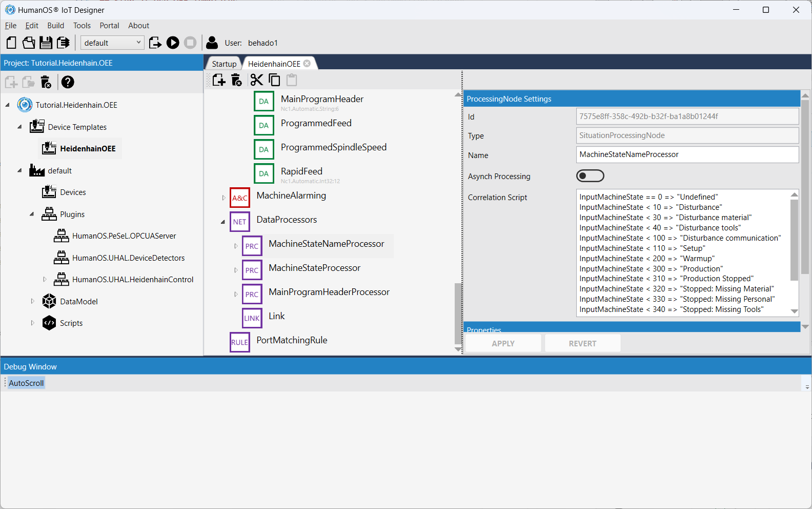Viewport: 812px width, 509px height.
Task: Open the About menu
Action: pos(138,26)
